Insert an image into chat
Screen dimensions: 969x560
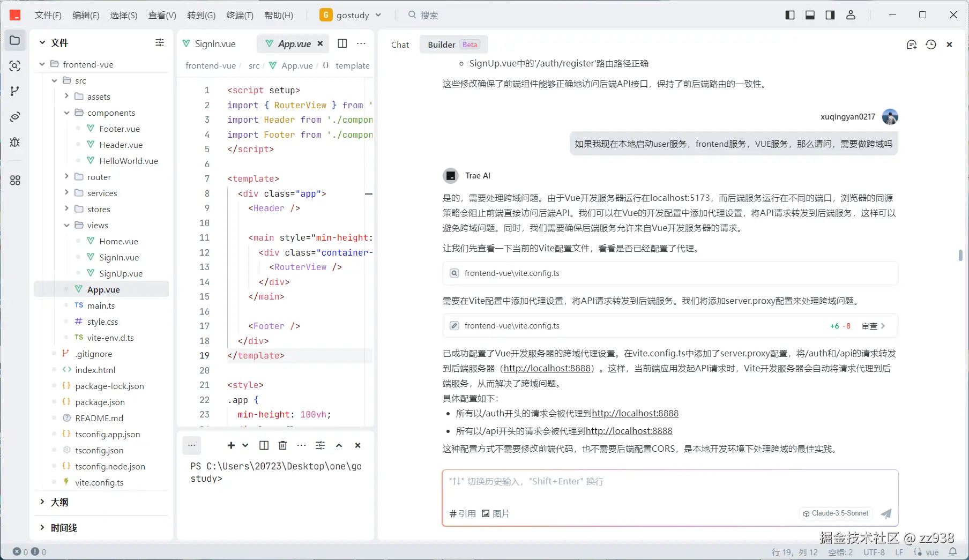[x=496, y=513]
